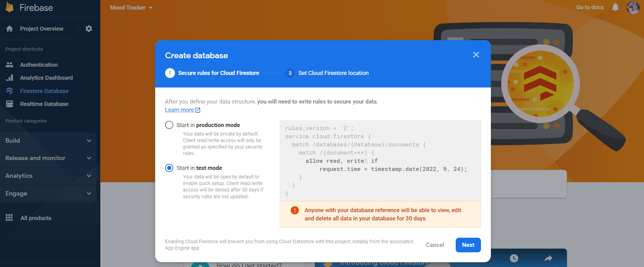Open the user profile avatar
Screen dimensions: 644x267
[x=633, y=7]
